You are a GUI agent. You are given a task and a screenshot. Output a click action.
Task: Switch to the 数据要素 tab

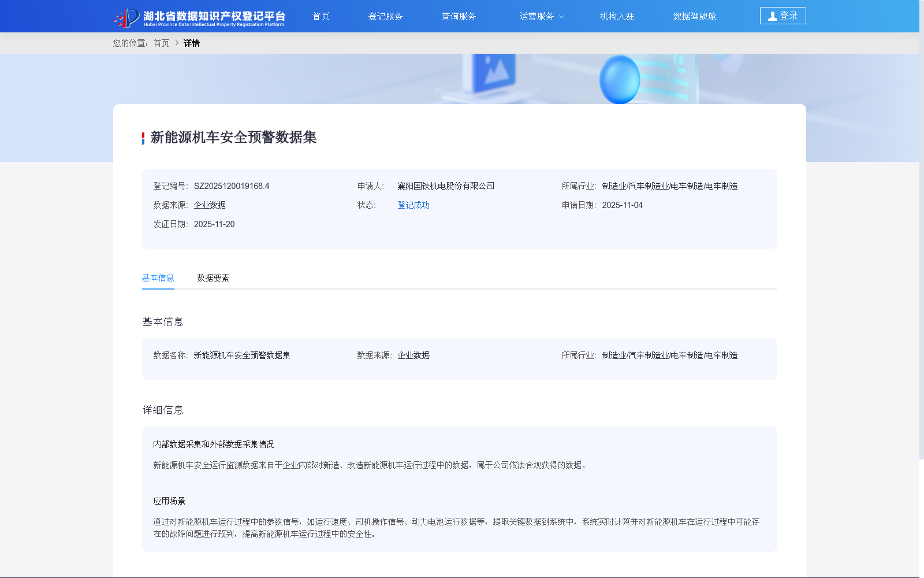(x=213, y=278)
